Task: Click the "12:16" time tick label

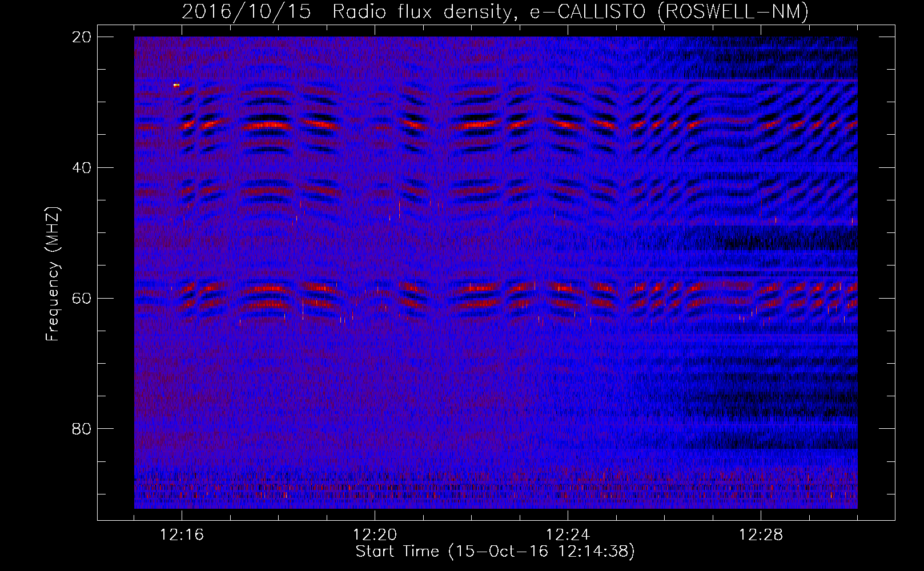Action: (182, 535)
